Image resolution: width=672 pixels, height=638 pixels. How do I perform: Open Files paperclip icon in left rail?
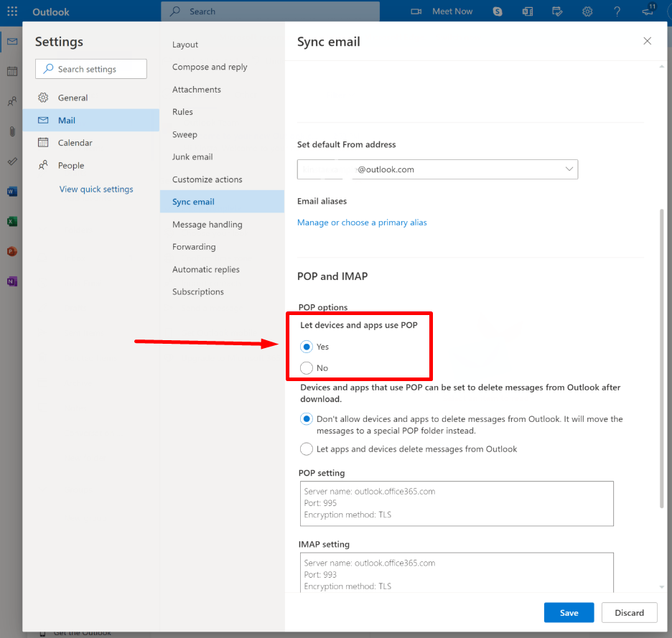[12, 131]
